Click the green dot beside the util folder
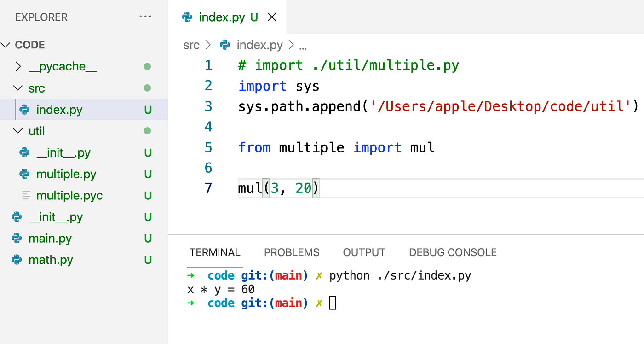Screen dimensions: 644x344 coord(147,131)
